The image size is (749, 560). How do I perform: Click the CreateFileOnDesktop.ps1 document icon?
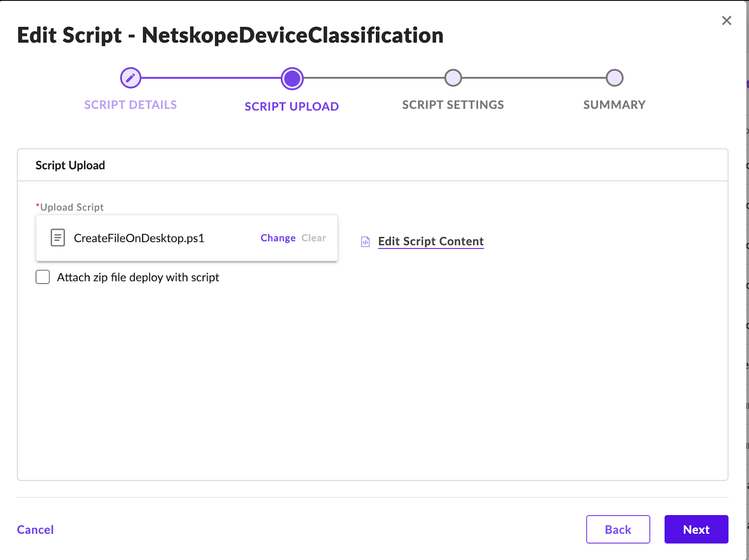pyautogui.click(x=58, y=238)
